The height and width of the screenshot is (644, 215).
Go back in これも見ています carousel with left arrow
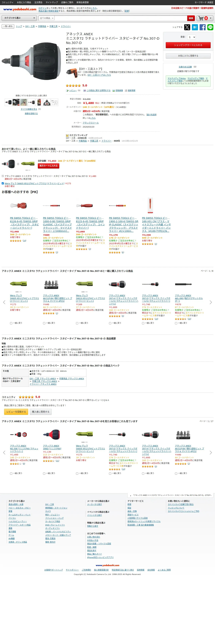click(x=4, y=453)
